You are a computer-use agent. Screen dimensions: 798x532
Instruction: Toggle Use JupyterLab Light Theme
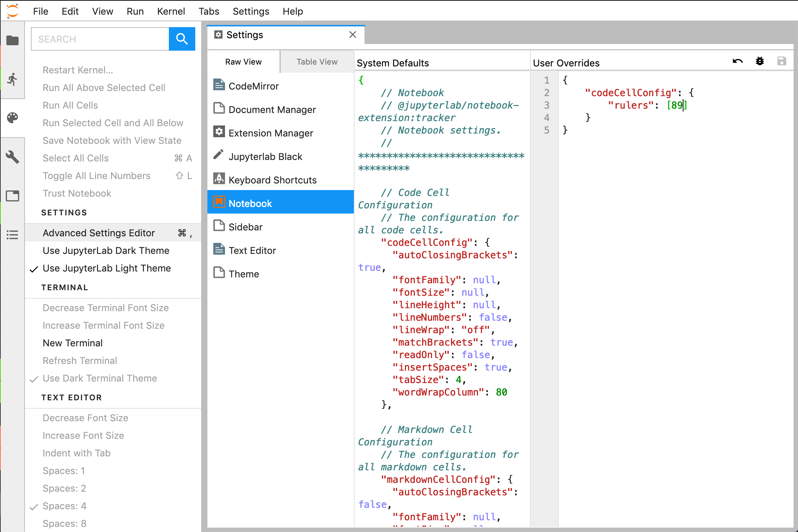[107, 268]
